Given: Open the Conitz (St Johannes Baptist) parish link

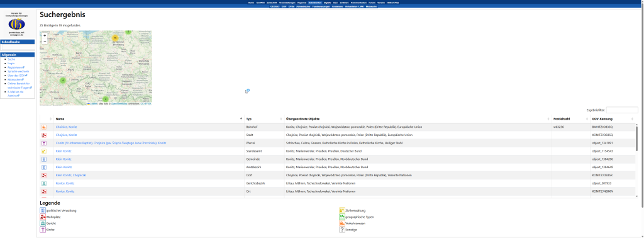Looking at the screenshot, I should coord(111,143).
